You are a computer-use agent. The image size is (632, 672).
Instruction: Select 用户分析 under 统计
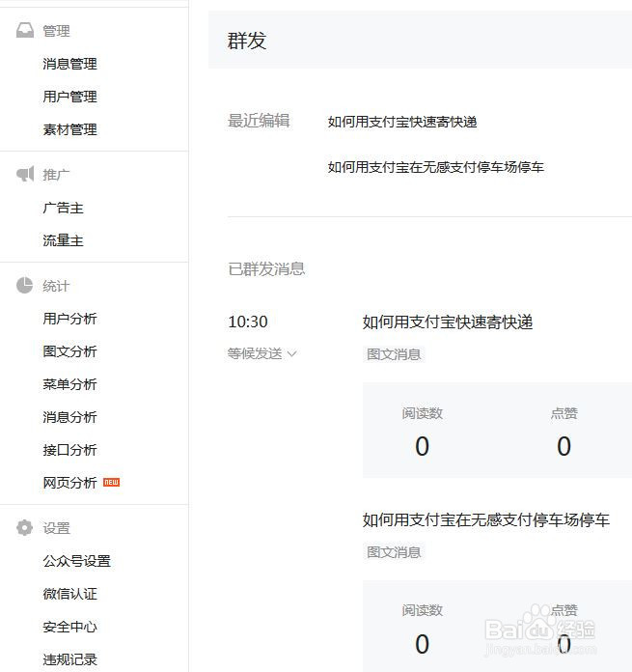click(69, 319)
